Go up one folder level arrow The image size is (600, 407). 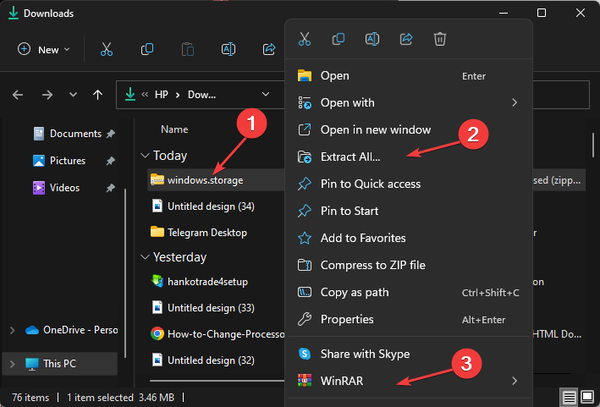pyautogui.click(x=98, y=94)
